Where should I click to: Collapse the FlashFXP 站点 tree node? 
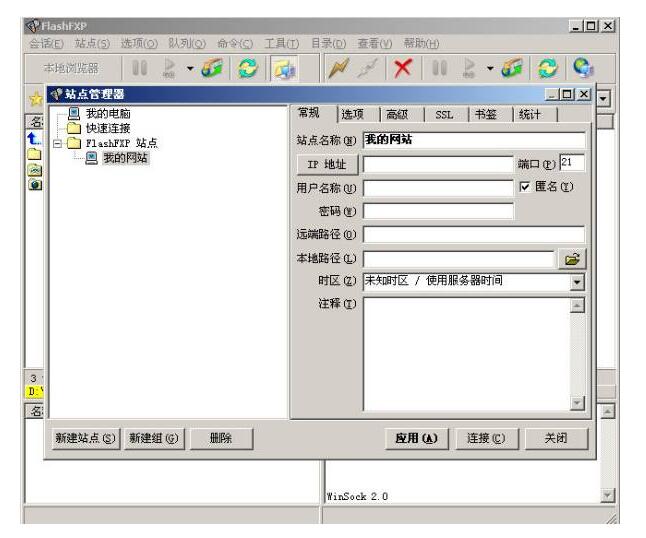(56, 143)
